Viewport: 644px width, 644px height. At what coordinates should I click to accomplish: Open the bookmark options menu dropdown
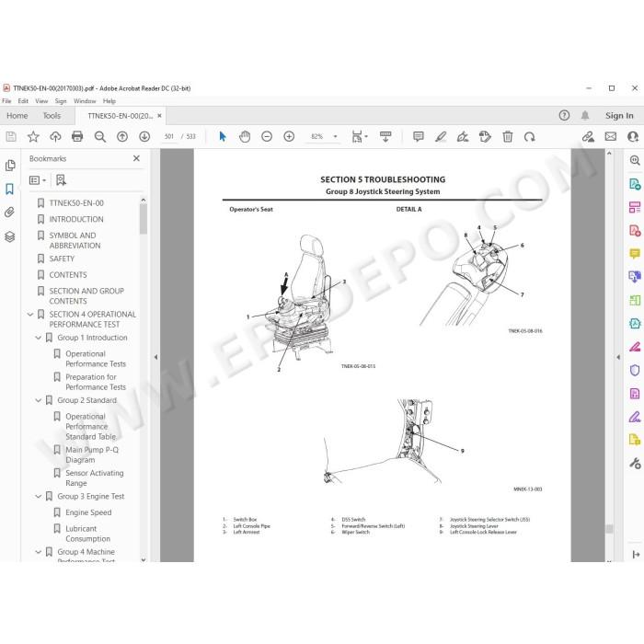click(x=38, y=180)
